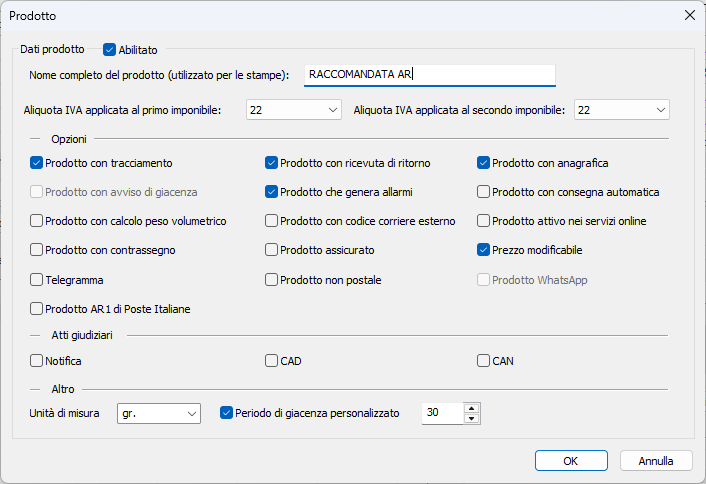Check Prodotto con calcolo peso volumetrico

[x=37, y=221]
